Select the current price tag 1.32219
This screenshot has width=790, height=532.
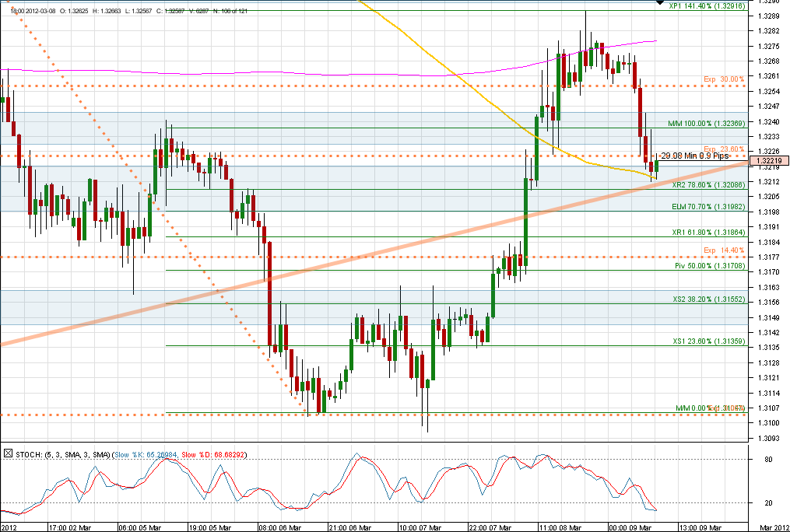click(769, 161)
